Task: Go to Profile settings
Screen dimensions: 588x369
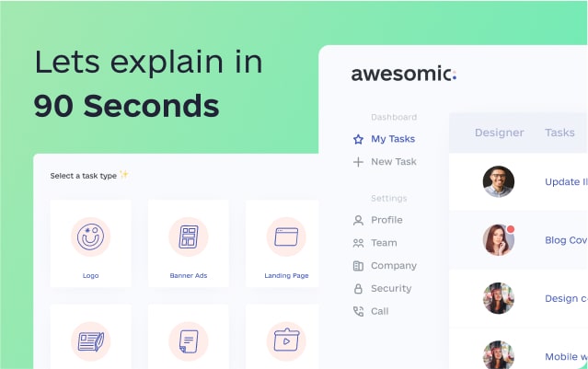Action: click(386, 220)
